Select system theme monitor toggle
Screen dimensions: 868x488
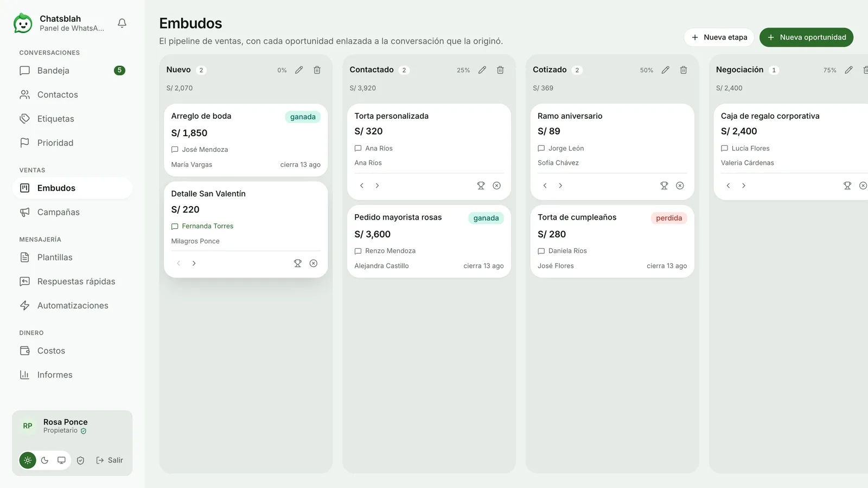[61, 460]
